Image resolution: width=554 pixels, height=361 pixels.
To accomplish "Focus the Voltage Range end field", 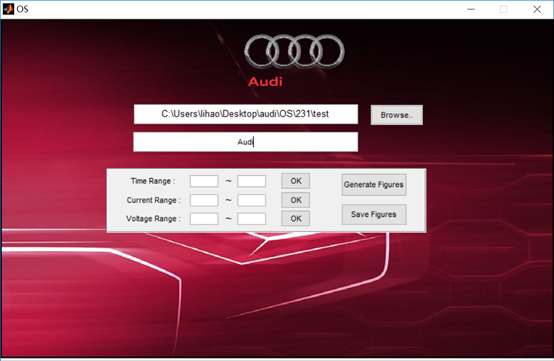I will tap(252, 219).
